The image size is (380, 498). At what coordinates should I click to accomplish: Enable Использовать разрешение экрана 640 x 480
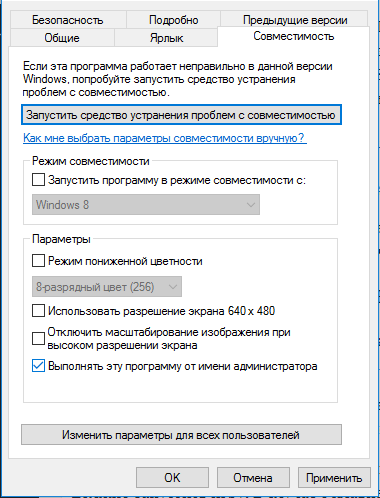point(38,311)
